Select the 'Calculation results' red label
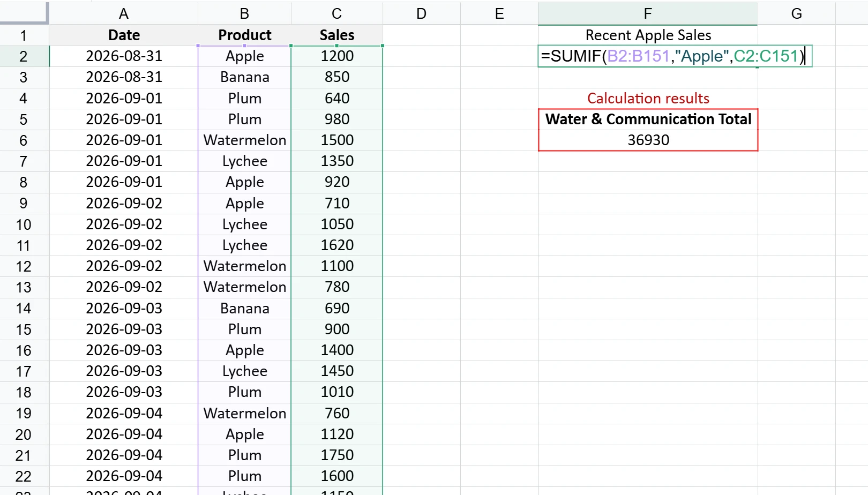 click(648, 98)
